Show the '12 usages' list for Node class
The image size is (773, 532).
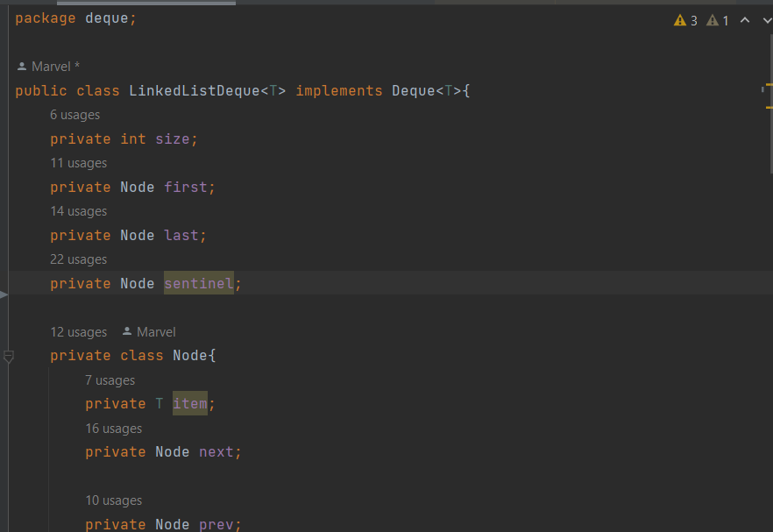pyautogui.click(x=78, y=332)
